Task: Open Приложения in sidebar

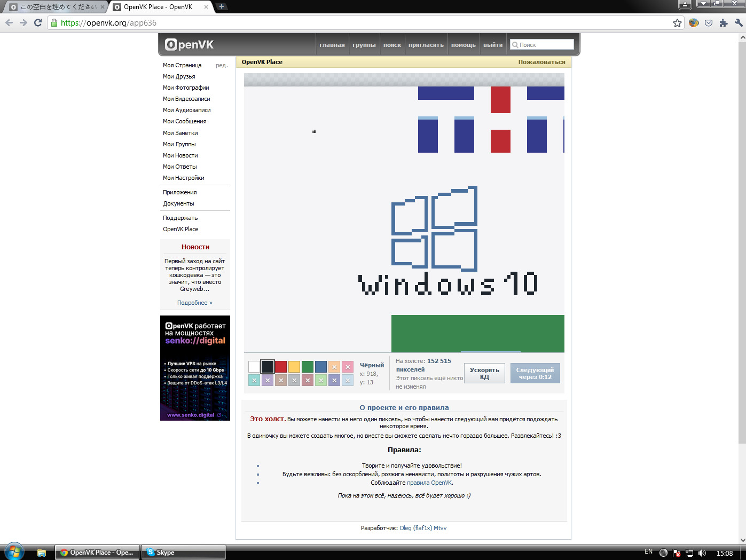Action: [180, 192]
